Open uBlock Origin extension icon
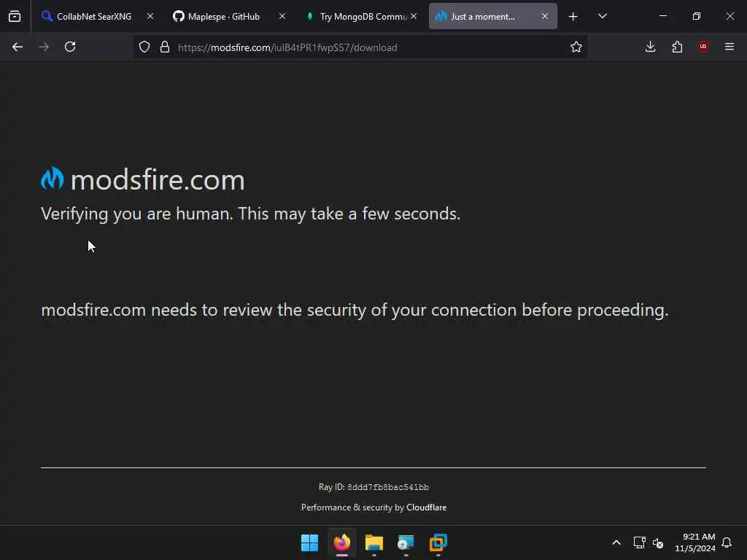 click(703, 46)
